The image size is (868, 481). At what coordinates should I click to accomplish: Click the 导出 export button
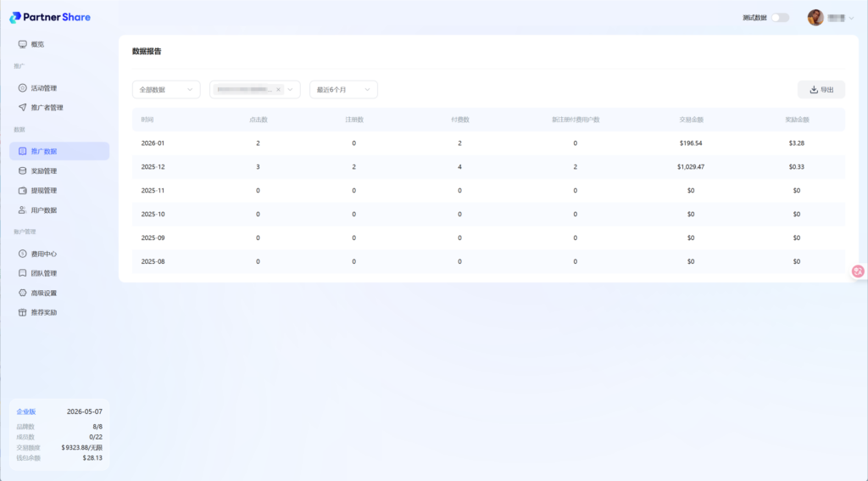coord(821,89)
